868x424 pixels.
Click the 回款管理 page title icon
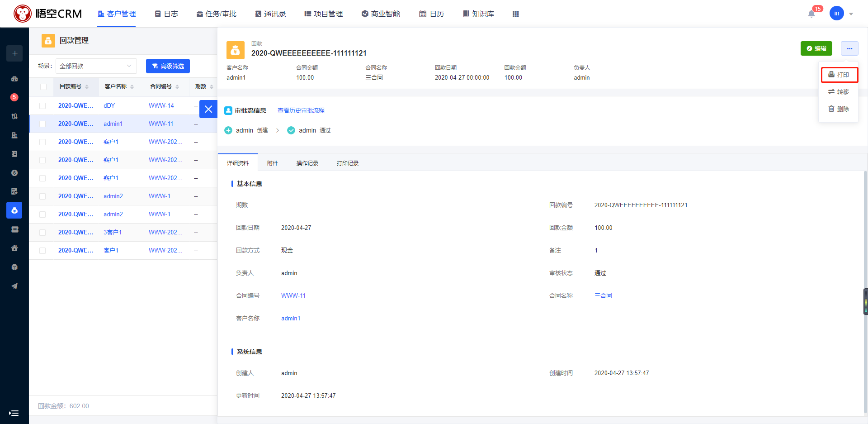pyautogui.click(x=48, y=41)
